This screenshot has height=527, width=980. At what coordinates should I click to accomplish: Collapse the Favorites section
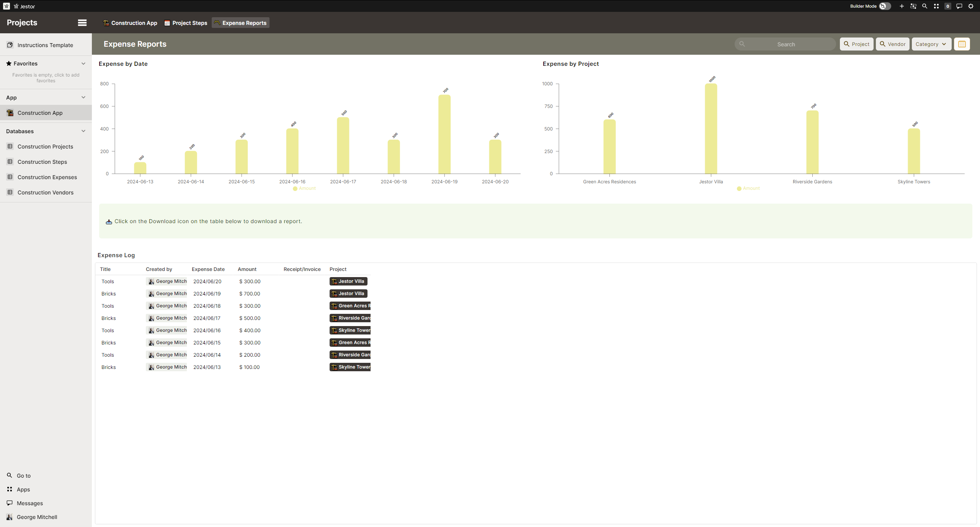pos(83,64)
